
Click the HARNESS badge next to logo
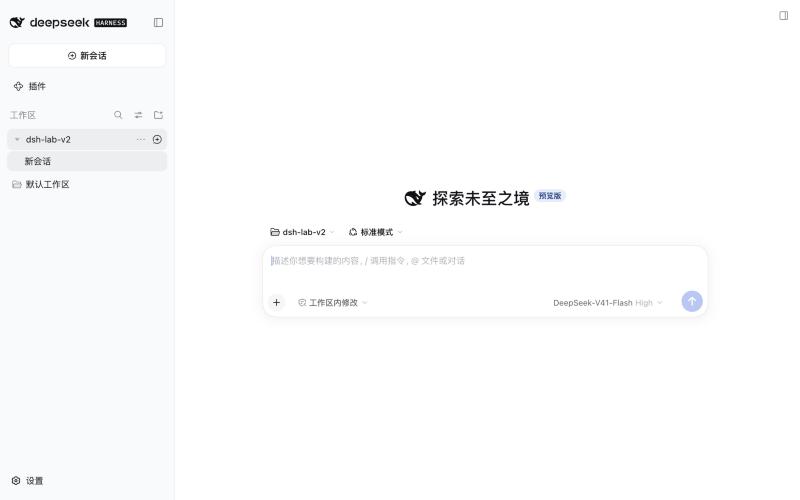coord(111,22)
